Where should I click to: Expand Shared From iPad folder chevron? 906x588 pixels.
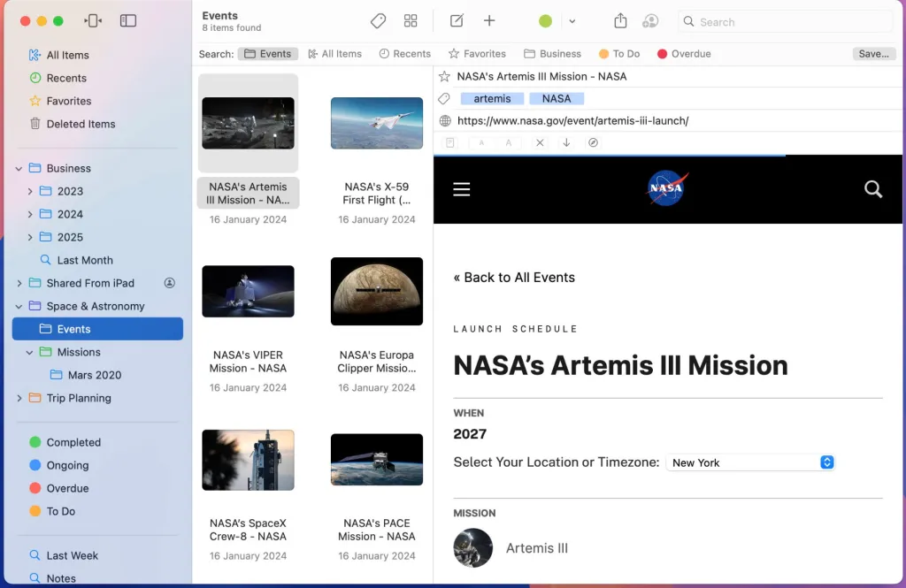(19, 283)
